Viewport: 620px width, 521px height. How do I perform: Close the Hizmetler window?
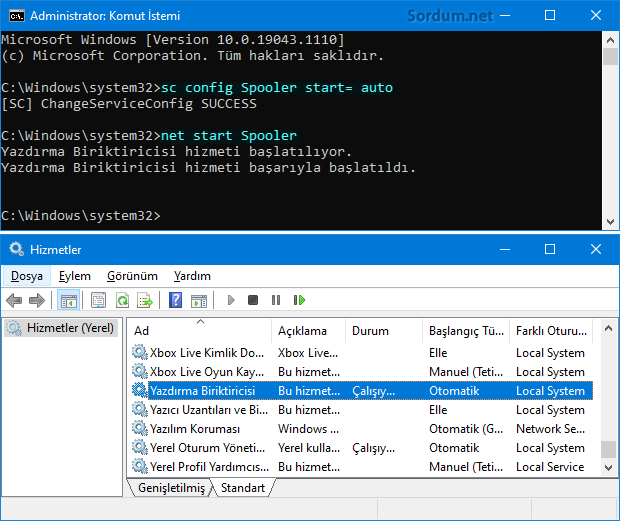coord(595,249)
